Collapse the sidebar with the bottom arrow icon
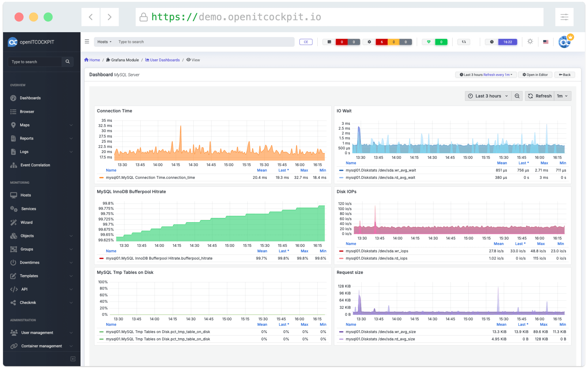Screen dimensions: 588x368 tap(73, 359)
